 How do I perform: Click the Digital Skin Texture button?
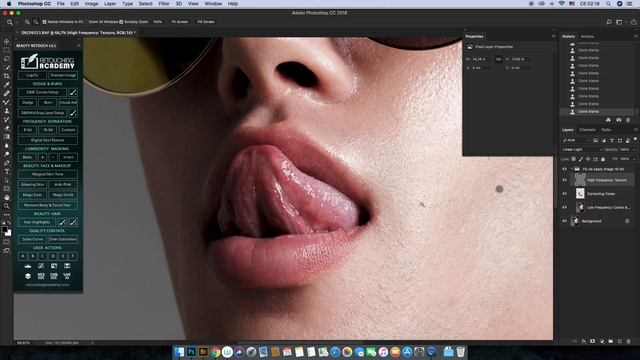tap(48, 140)
